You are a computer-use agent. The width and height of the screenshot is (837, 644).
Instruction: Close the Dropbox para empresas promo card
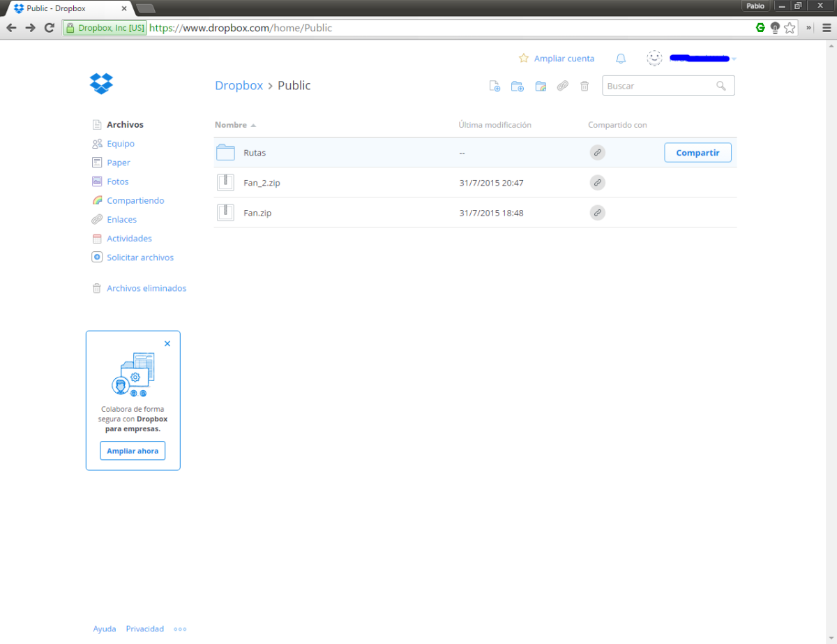[x=167, y=343]
